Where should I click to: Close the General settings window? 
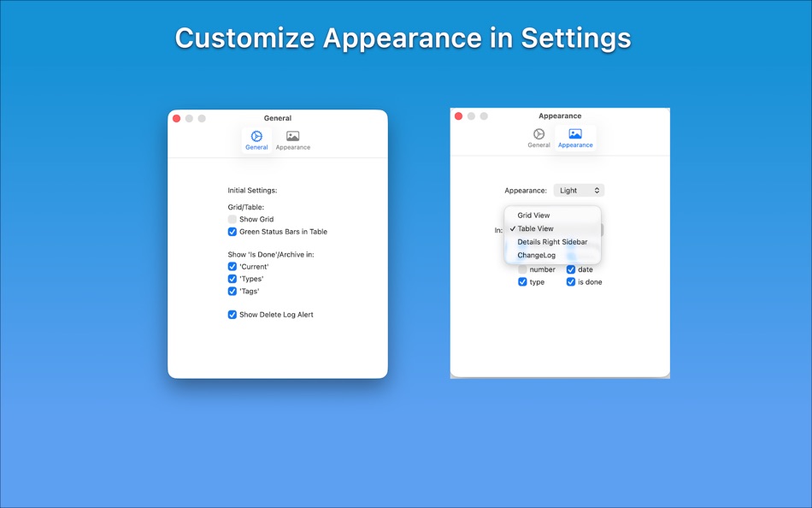click(177, 118)
